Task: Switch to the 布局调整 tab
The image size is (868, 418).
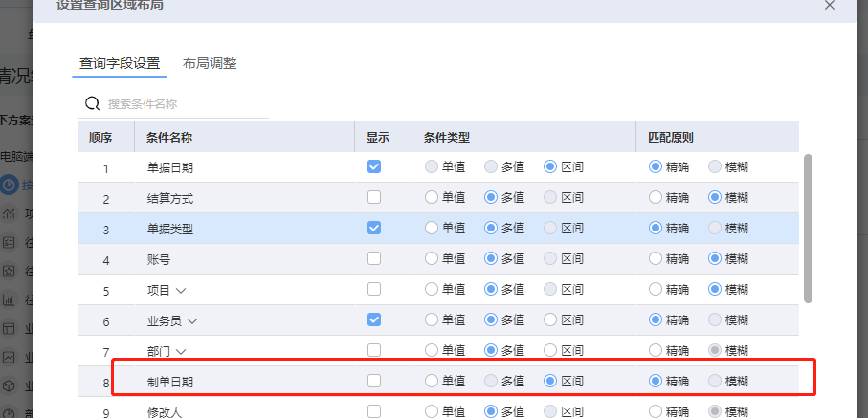Action: (x=210, y=64)
